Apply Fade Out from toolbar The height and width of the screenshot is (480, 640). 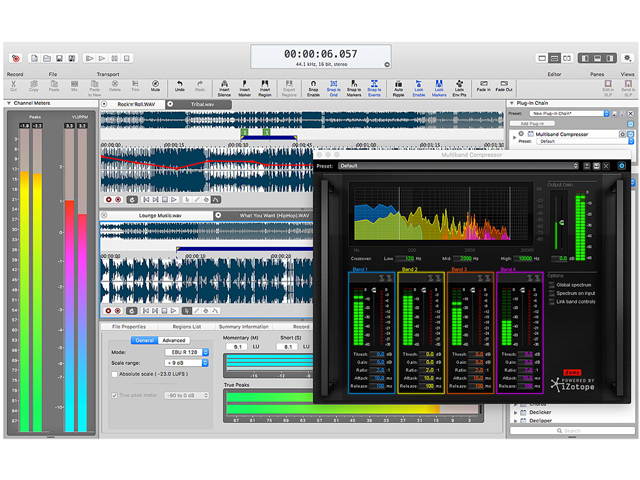click(504, 86)
